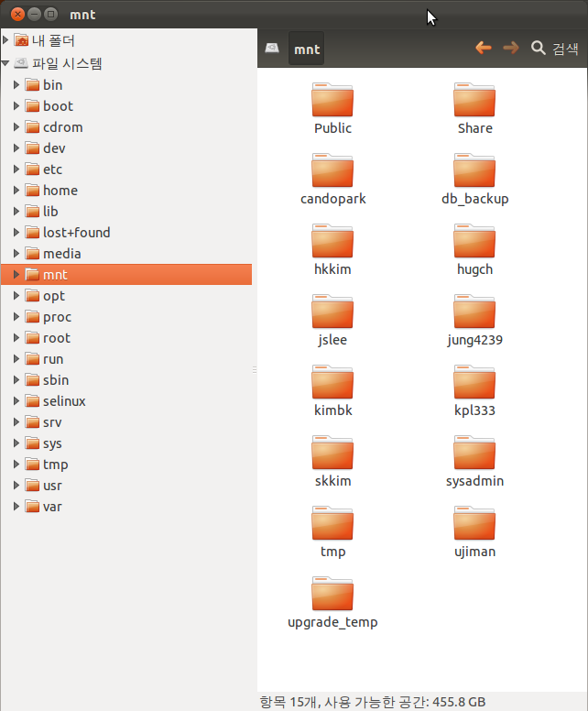Expand the cdrom tree node
588x711 pixels.
point(16,127)
